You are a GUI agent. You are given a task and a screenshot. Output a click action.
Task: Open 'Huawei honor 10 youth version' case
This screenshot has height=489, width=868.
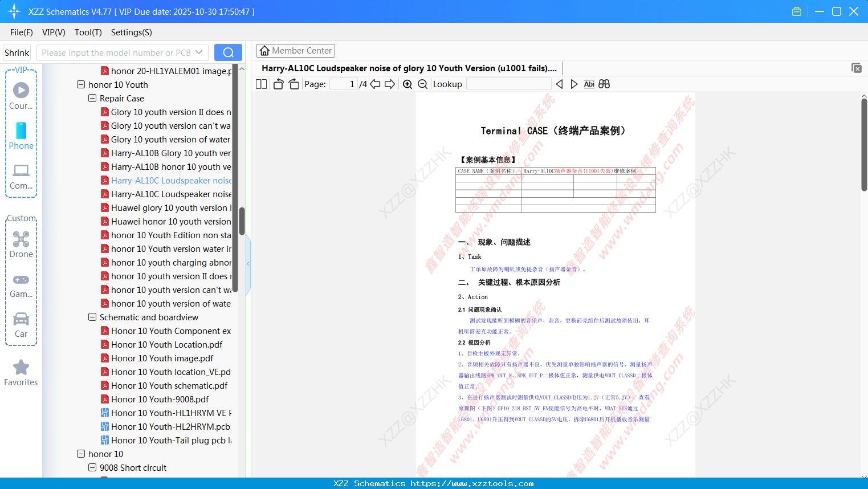tap(166, 222)
